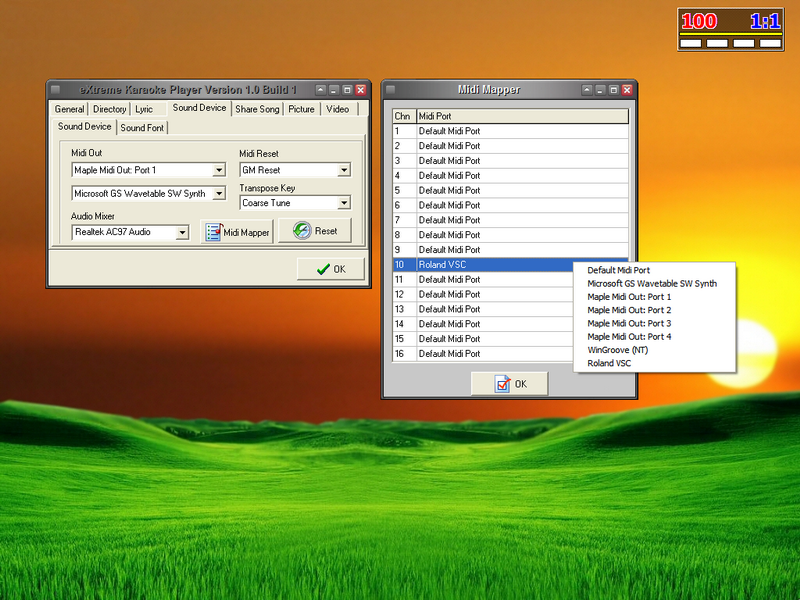The image size is (800, 600).
Task: Click the score widget showing 100 and 1:1
Action: [730, 29]
